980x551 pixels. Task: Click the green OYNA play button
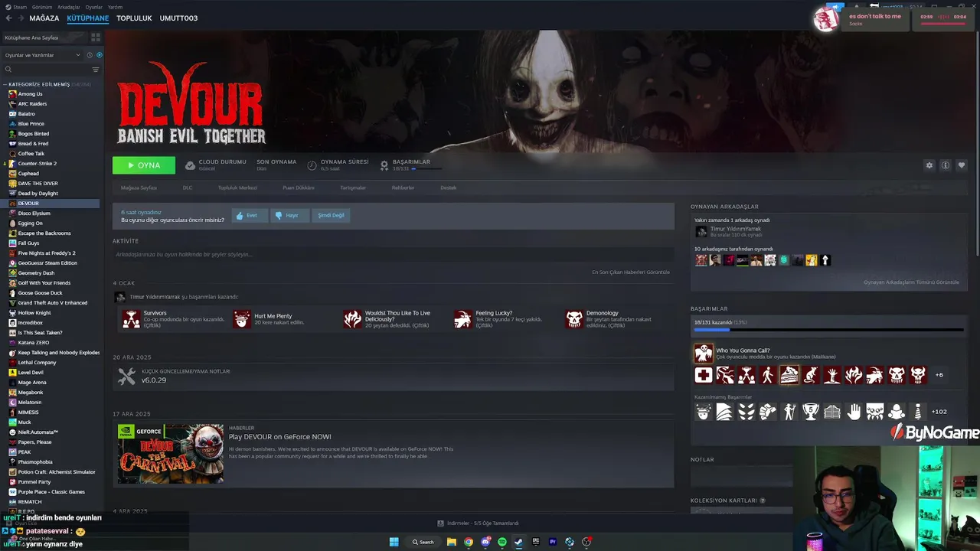pyautogui.click(x=144, y=165)
